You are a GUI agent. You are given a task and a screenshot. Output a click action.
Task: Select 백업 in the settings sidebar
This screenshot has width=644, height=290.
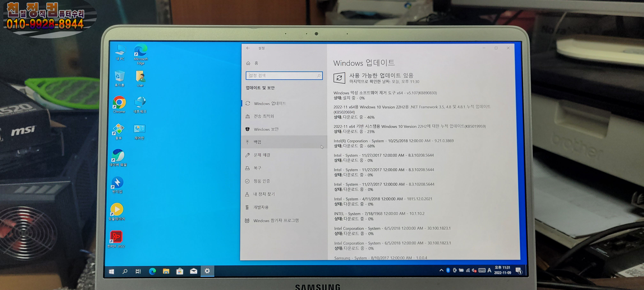coord(257,142)
